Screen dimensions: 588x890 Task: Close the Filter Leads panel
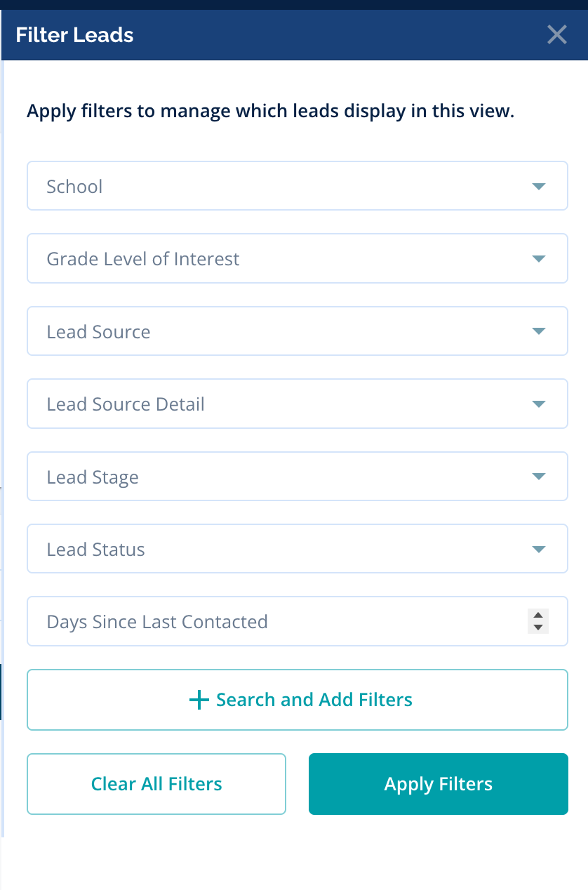pyautogui.click(x=556, y=34)
